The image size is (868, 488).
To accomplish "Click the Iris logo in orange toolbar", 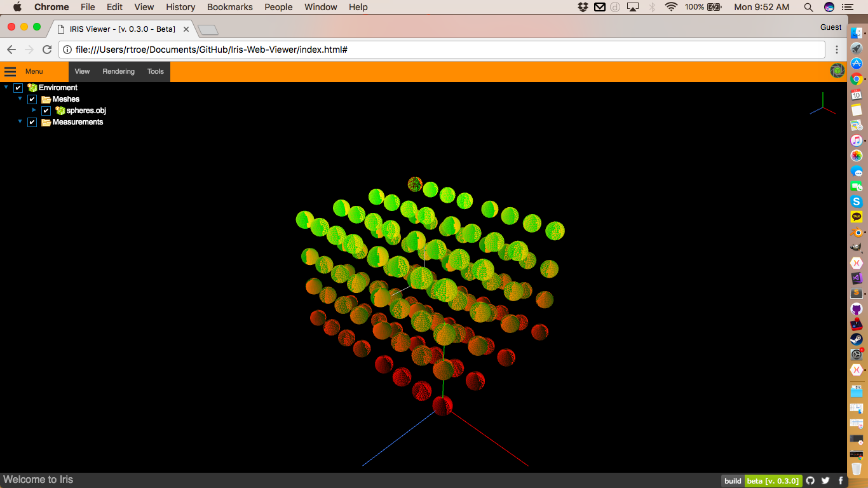I will tap(837, 71).
